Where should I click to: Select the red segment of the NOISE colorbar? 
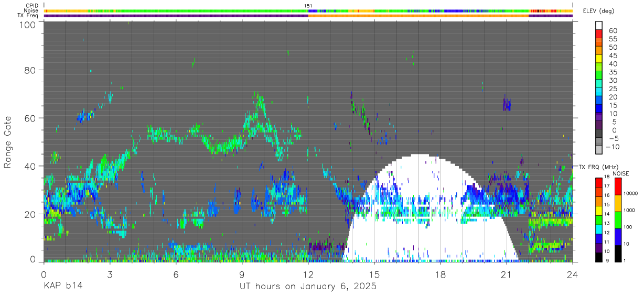[618, 186]
